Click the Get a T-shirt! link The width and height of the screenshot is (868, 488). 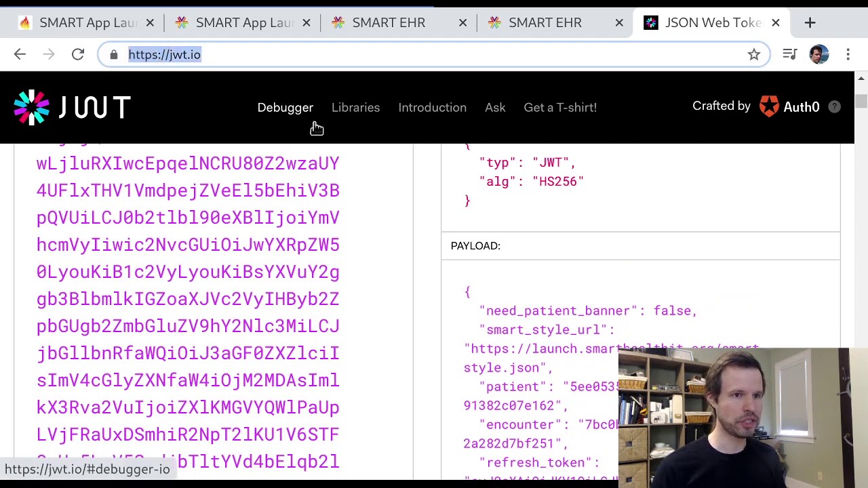[560, 107]
